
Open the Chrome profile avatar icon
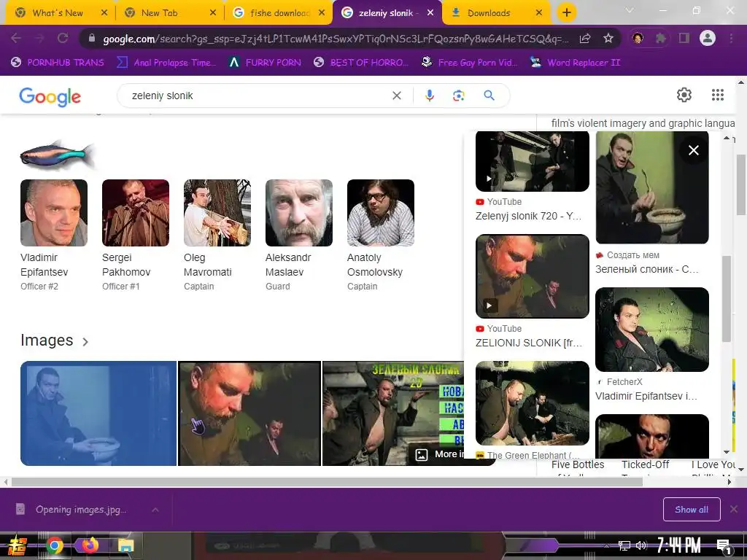pyautogui.click(x=708, y=38)
